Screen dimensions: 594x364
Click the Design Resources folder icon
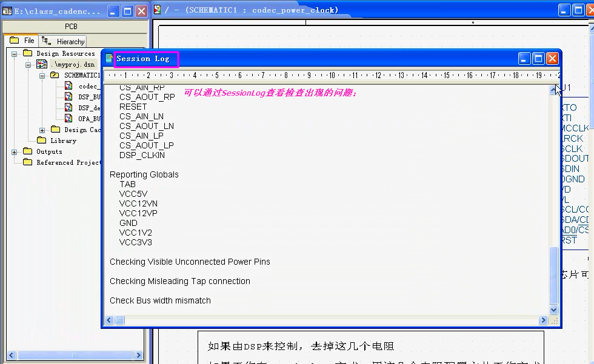28,53
